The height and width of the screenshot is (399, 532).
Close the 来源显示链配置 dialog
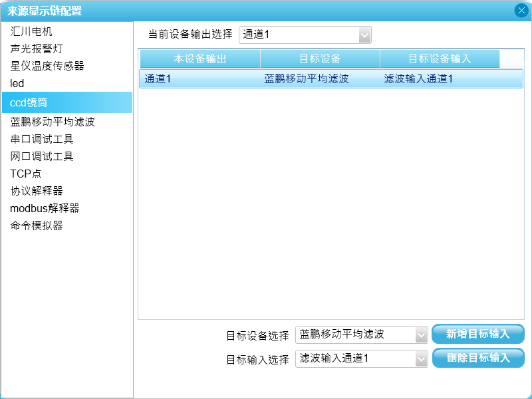(x=521, y=10)
